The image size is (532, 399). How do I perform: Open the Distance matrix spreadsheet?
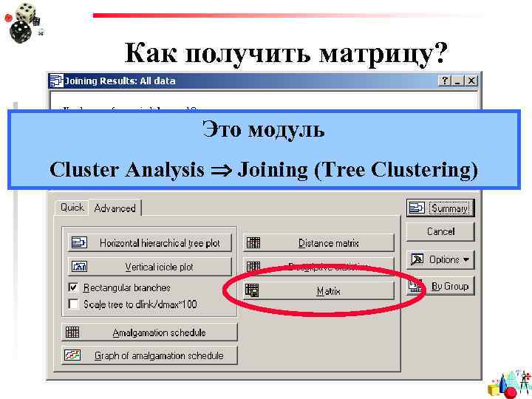coord(318,243)
